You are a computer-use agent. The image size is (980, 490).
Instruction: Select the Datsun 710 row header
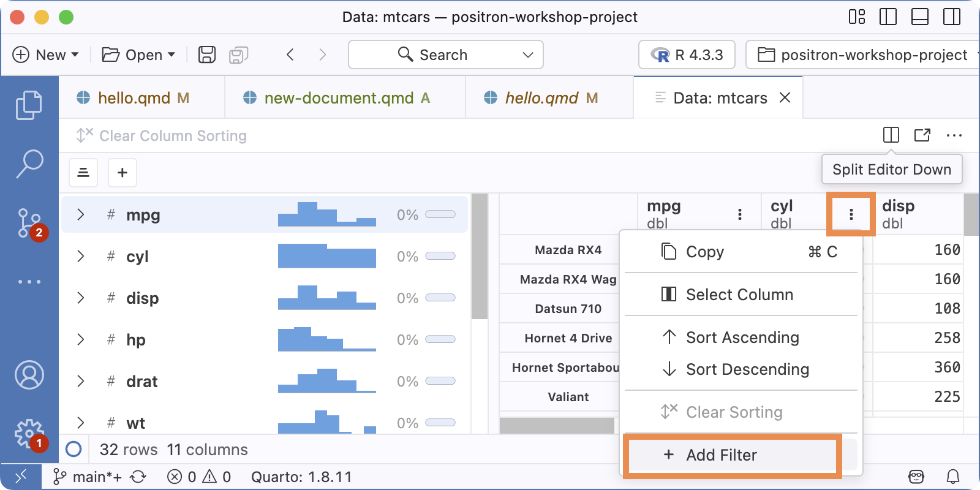pos(568,309)
